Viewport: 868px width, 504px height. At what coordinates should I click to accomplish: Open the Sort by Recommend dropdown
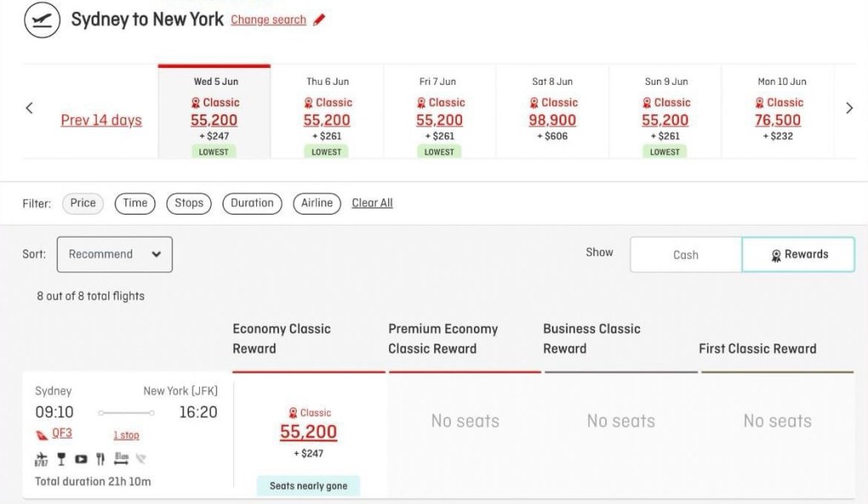[x=114, y=255]
